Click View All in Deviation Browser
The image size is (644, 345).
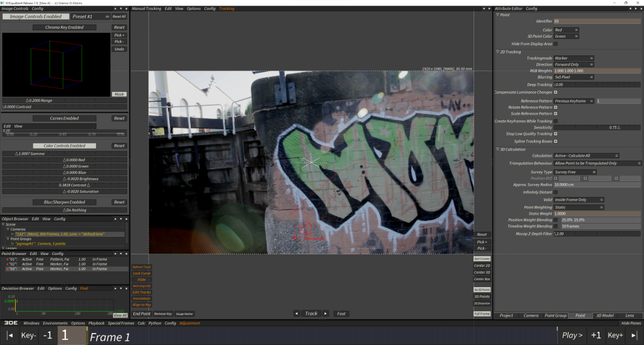point(120,315)
